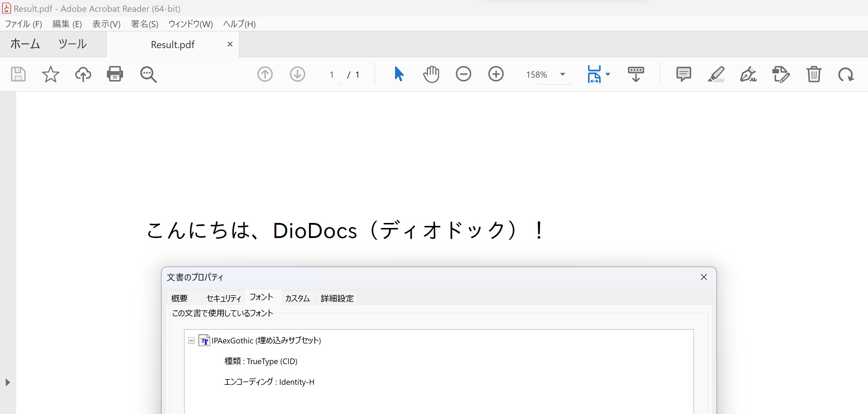The image size is (868, 414).
Task: Open the 詳細設定 properties tab
Action: 337,298
